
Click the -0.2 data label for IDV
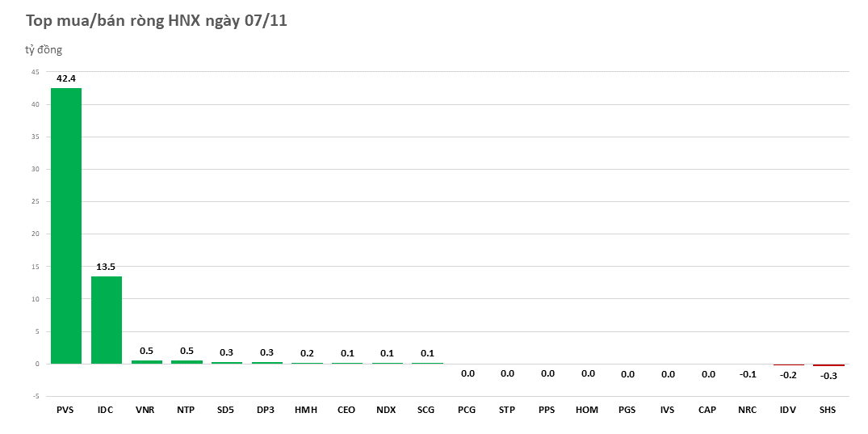tap(788, 374)
